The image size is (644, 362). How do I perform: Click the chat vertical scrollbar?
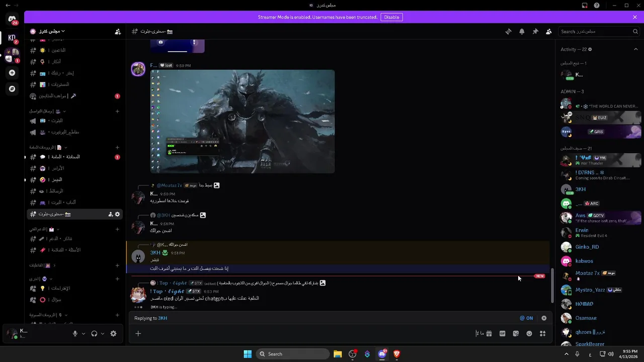pos(552,285)
